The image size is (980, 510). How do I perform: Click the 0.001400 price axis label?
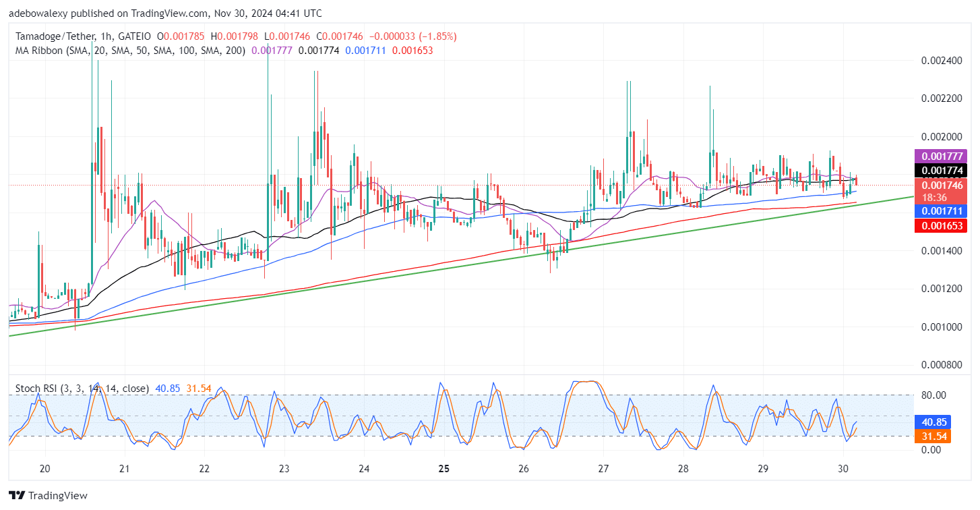click(942, 251)
